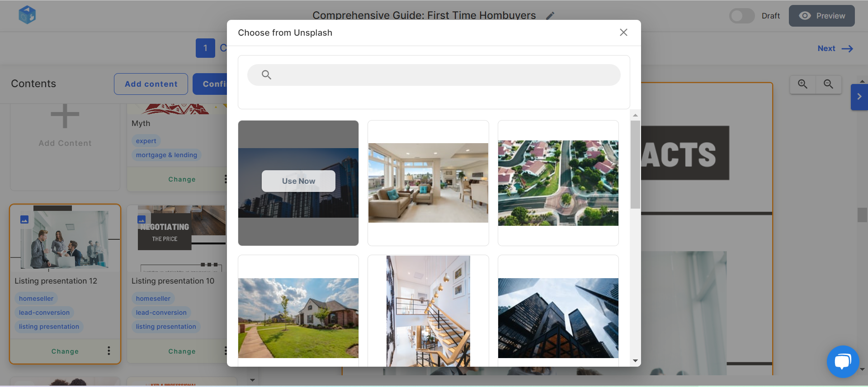Viewport: 868px width, 387px height.
Task: Pick the aerial neighborhood photo thumbnail
Action: pos(558,183)
